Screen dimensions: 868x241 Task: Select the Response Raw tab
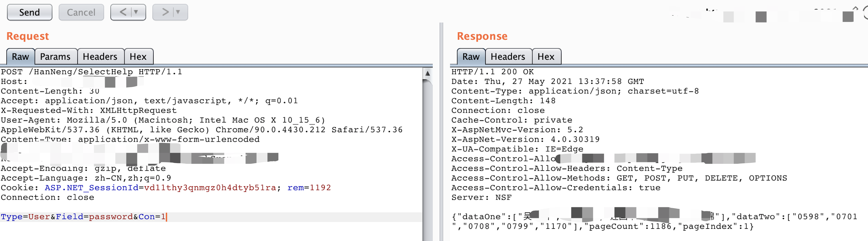tap(471, 56)
